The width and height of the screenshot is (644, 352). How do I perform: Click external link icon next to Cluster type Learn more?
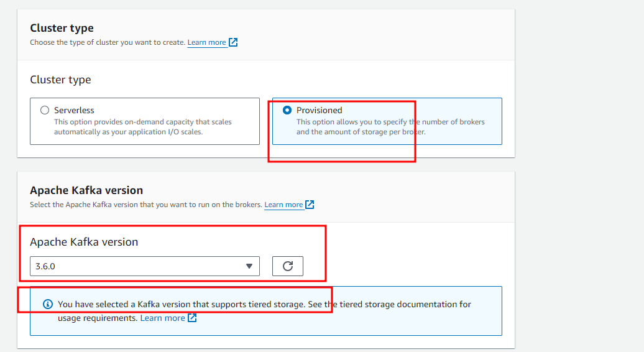coord(233,42)
